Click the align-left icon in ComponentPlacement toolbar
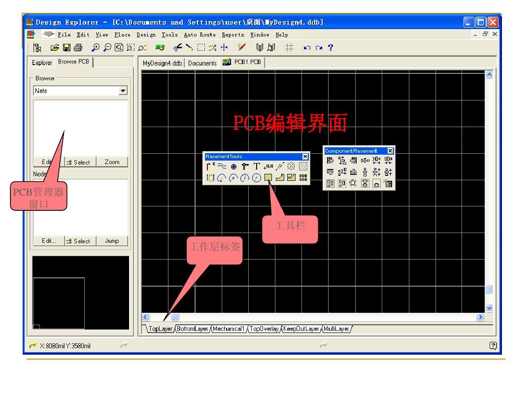532x399 pixels. click(329, 160)
